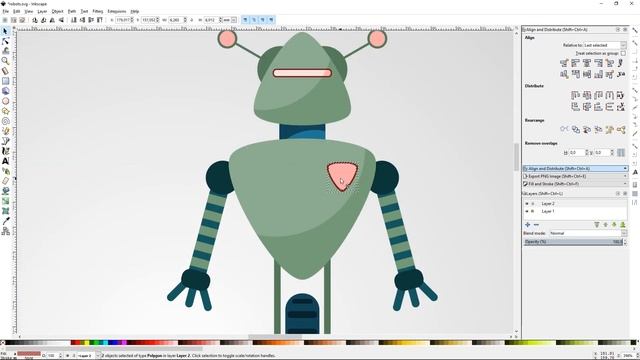640x360 pixels.
Task: Select the Diagram connector tool
Action: [x=5, y=231]
